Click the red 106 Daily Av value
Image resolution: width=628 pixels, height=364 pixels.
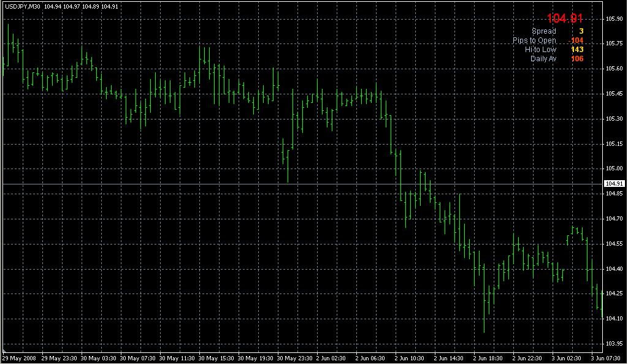577,59
